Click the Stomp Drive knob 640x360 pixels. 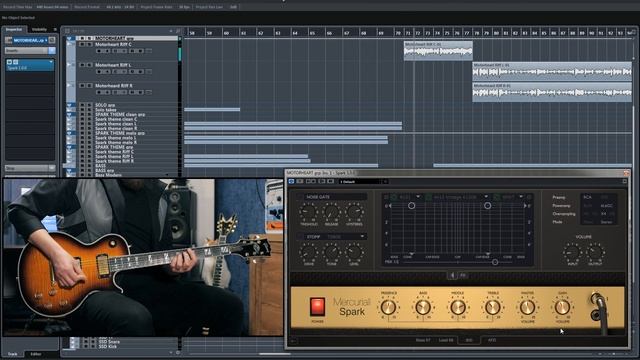click(x=309, y=252)
